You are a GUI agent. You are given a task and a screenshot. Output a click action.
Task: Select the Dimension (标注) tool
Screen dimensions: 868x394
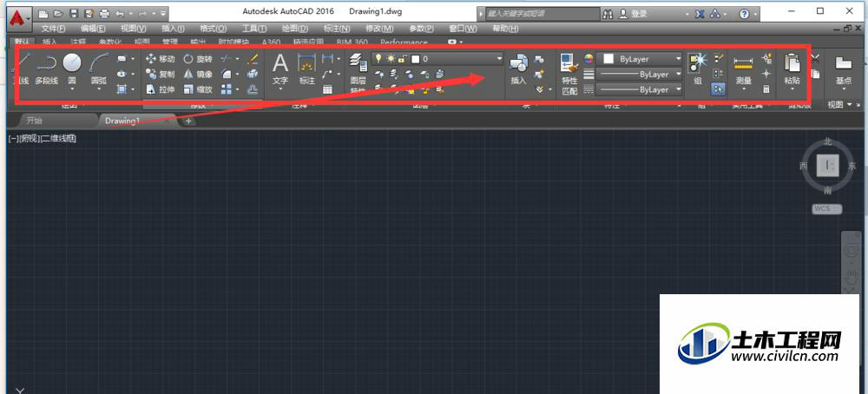306,69
